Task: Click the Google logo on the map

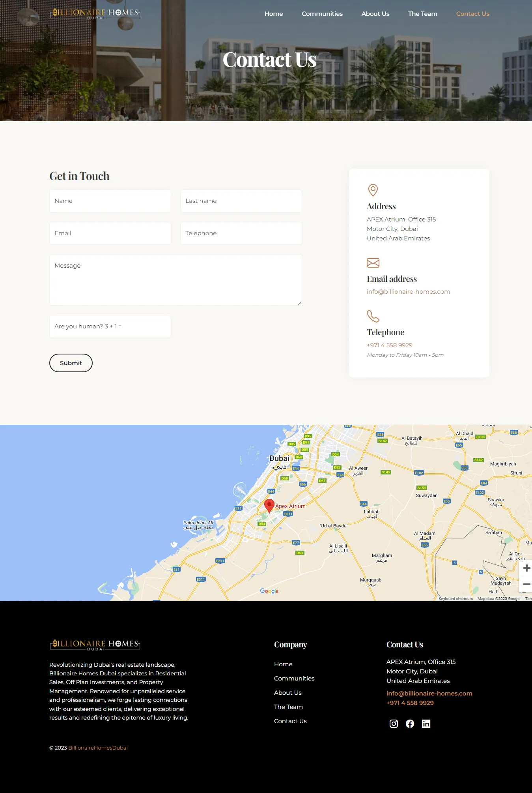Action: [269, 591]
